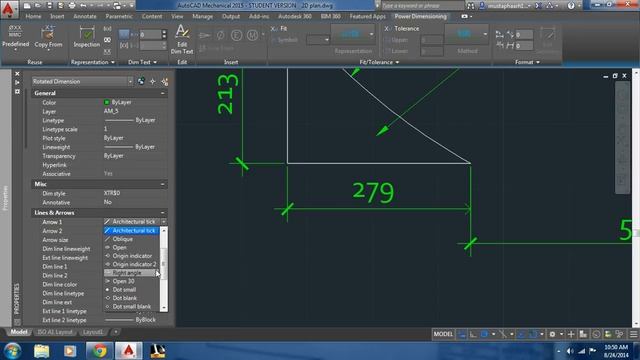Toggle polar tracking icon in status bar

tap(484, 334)
